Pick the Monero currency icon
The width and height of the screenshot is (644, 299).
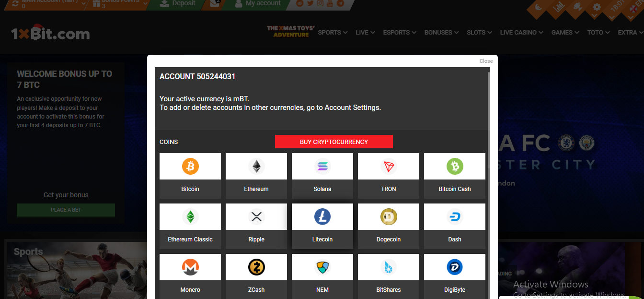(x=190, y=267)
